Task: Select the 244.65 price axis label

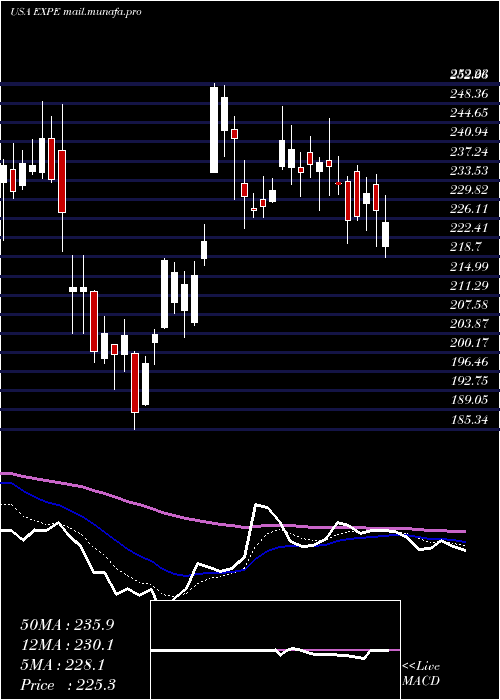Action: click(x=469, y=113)
